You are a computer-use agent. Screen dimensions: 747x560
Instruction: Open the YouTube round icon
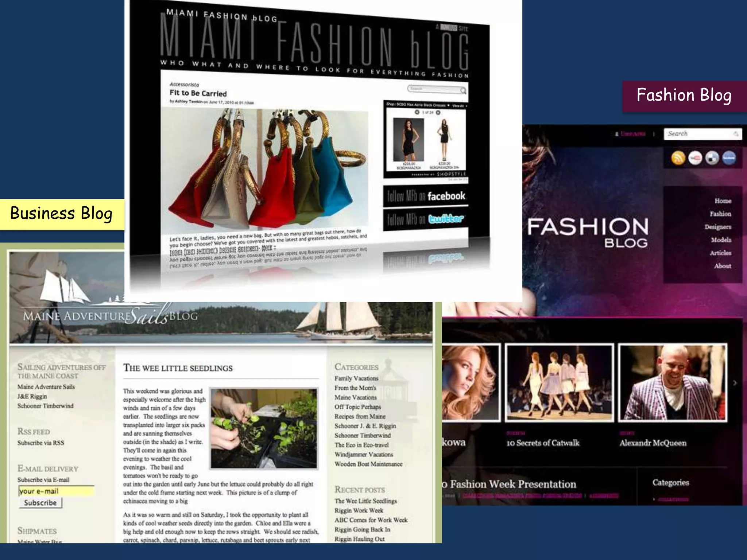[x=695, y=158]
